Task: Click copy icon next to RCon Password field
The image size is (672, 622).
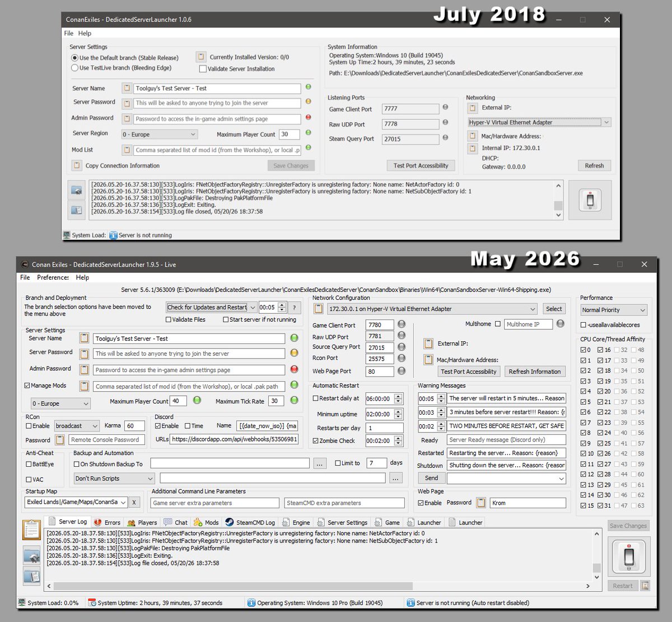Action: pyautogui.click(x=60, y=440)
